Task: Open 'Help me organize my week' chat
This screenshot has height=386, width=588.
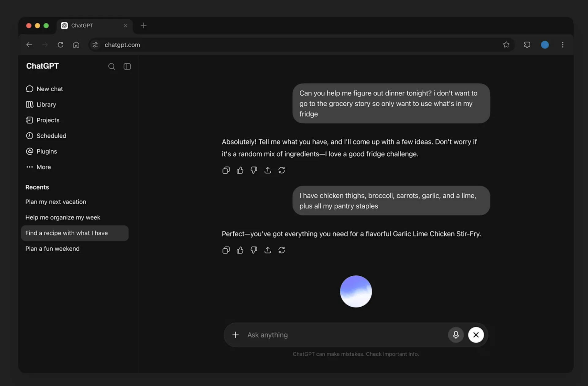Action: (63, 217)
